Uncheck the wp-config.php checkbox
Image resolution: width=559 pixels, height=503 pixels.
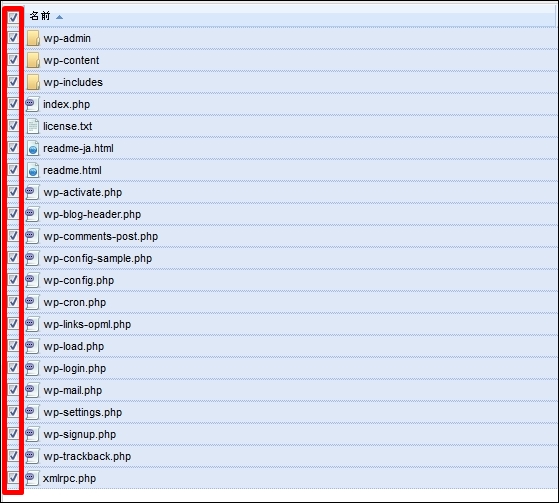(x=13, y=279)
